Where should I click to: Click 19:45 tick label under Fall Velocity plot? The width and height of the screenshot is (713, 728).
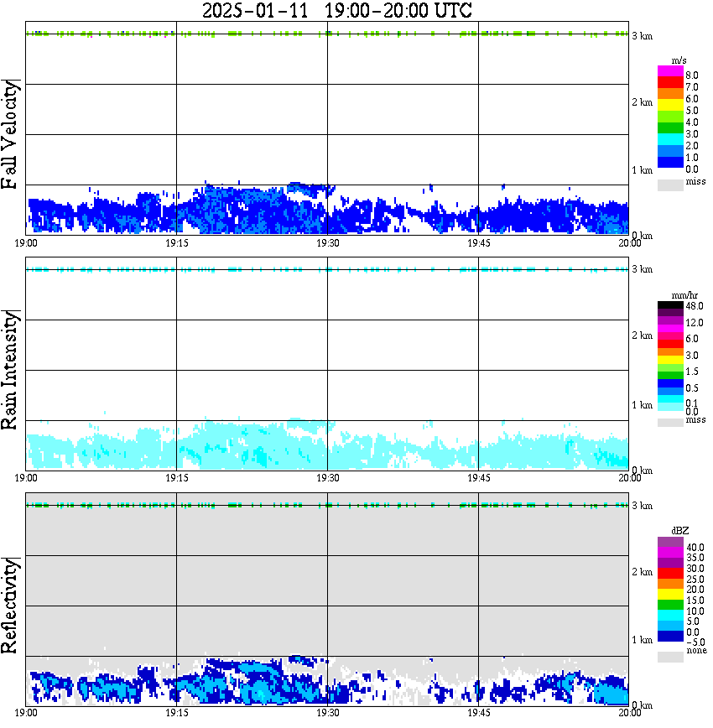click(x=479, y=243)
